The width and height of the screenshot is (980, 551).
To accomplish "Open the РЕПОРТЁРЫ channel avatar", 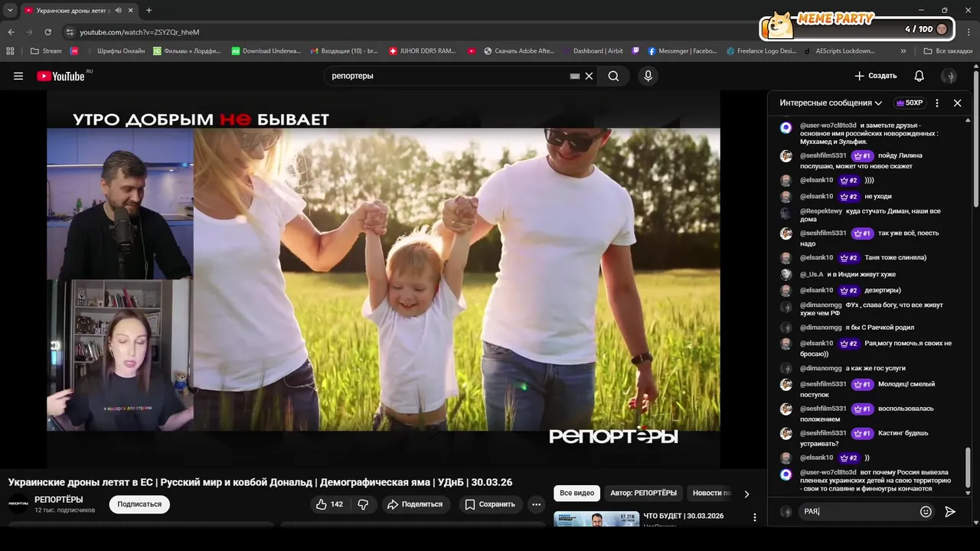I will (x=18, y=504).
